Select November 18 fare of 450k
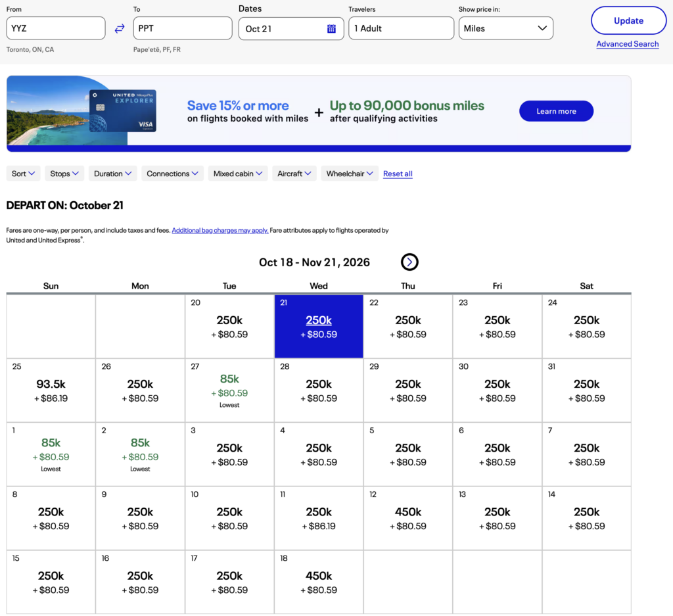This screenshot has height=616, width=673. click(x=319, y=582)
